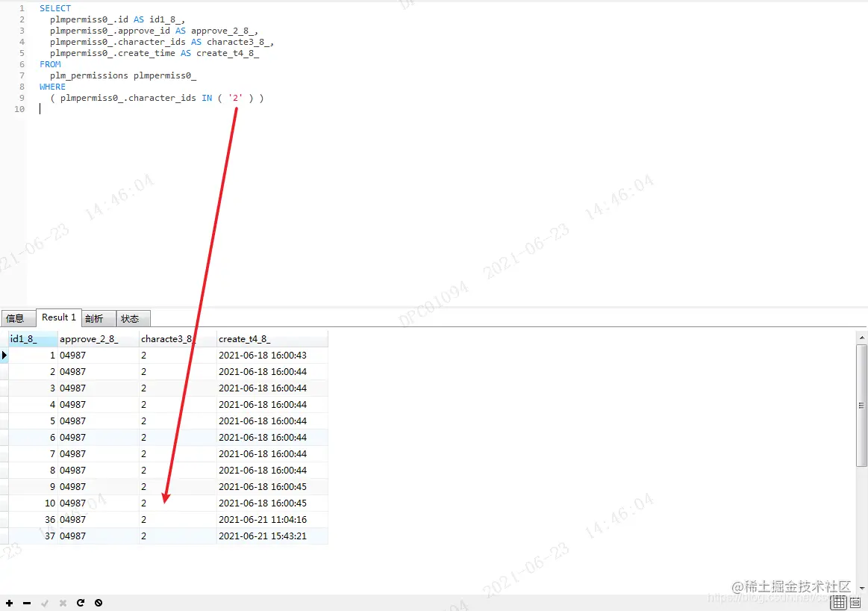Viewport: 868px width, 611px height.
Task: Apply changes with the checkmark icon
Action: (x=45, y=603)
